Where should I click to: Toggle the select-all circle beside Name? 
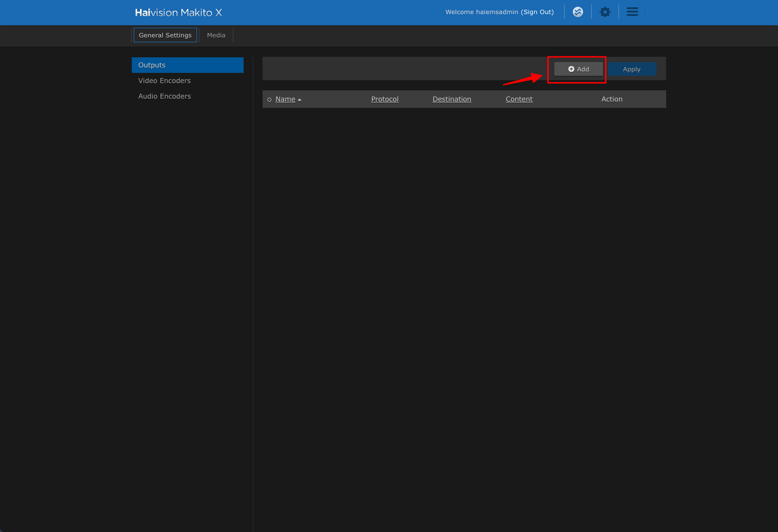tap(269, 100)
